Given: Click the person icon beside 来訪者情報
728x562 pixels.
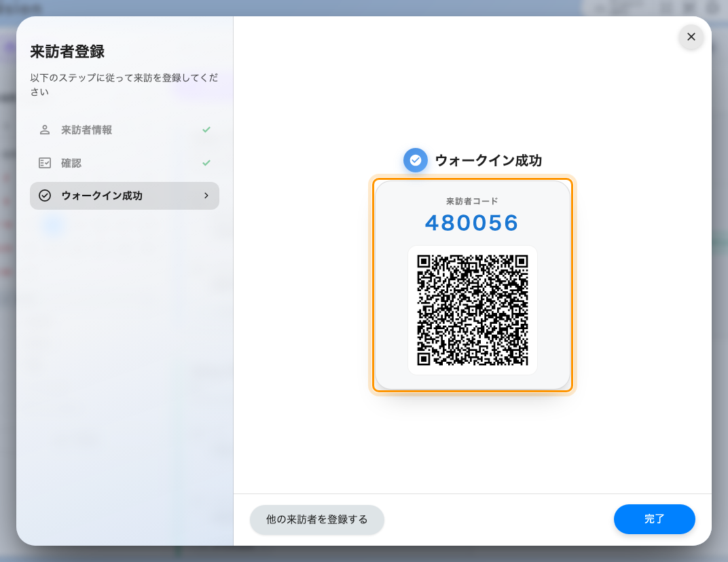Looking at the screenshot, I should point(45,130).
